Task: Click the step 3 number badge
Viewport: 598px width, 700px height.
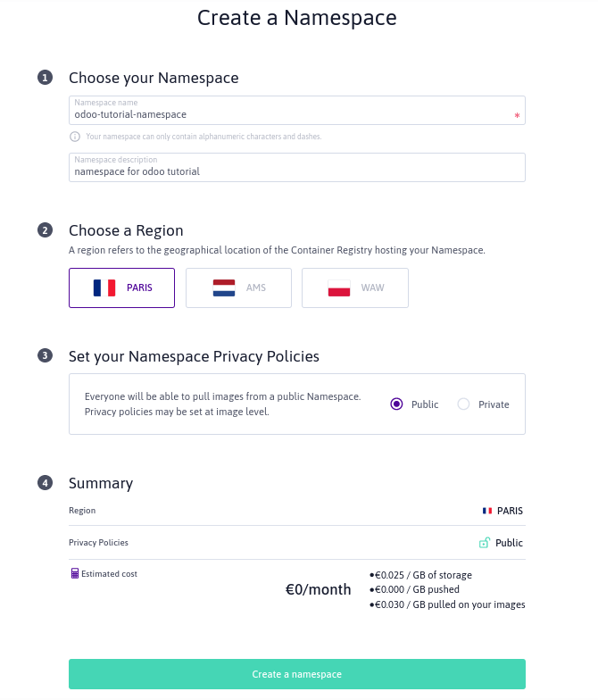Action: (45, 356)
